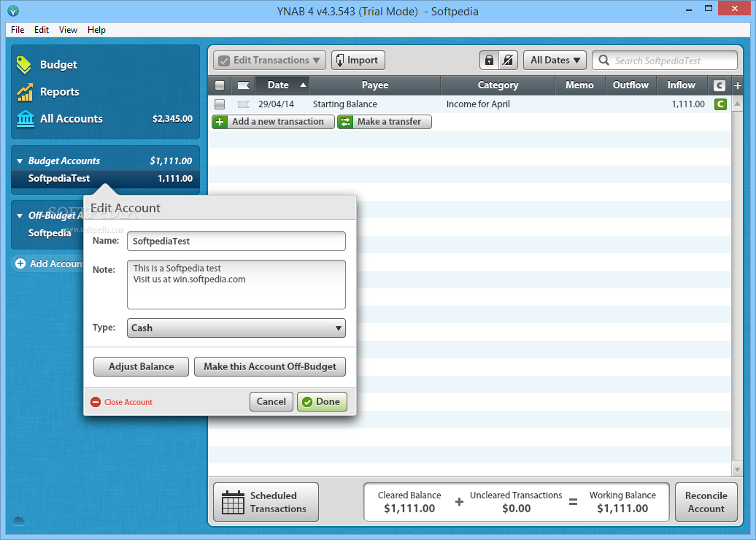
Task: Click Import button
Action: (358, 61)
